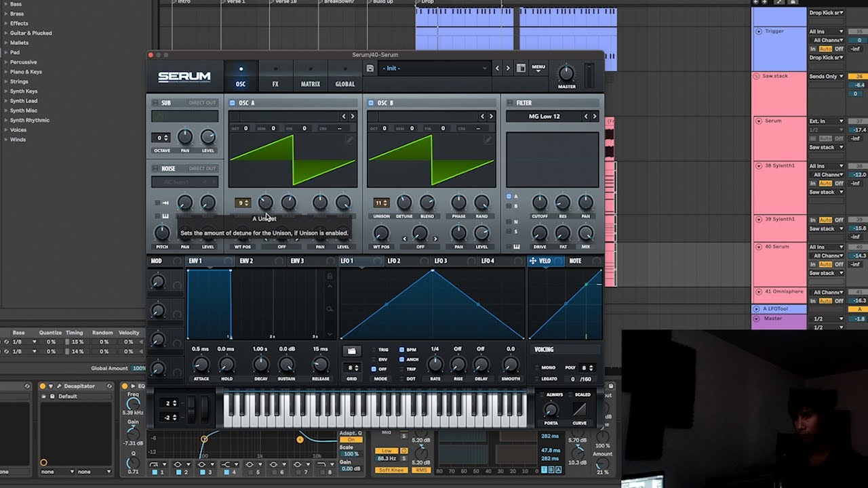Image resolution: width=868 pixels, height=488 pixels.
Task: Select previous OSC B wavetable arrow
Action: click(482, 117)
